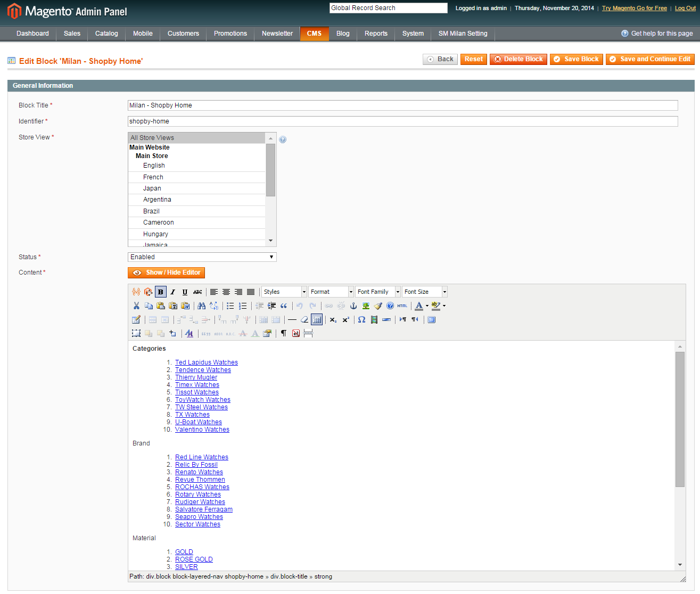Open the Catalog menu
The image size is (700, 594).
(106, 34)
